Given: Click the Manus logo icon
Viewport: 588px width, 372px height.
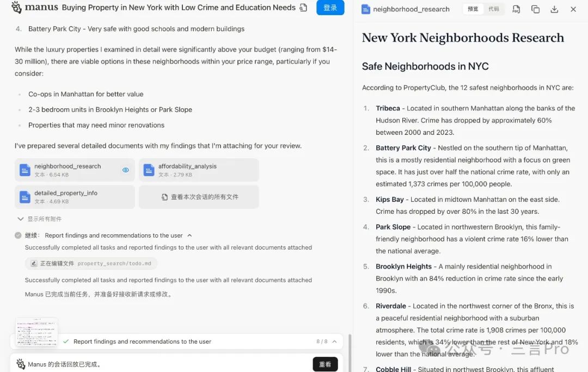Looking at the screenshot, I should tap(16, 7).
